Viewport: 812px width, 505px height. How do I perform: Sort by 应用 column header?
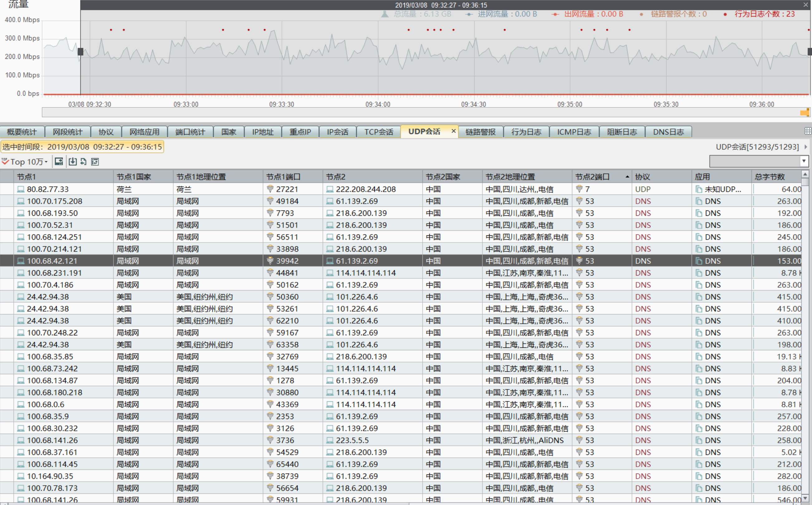(x=721, y=177)
